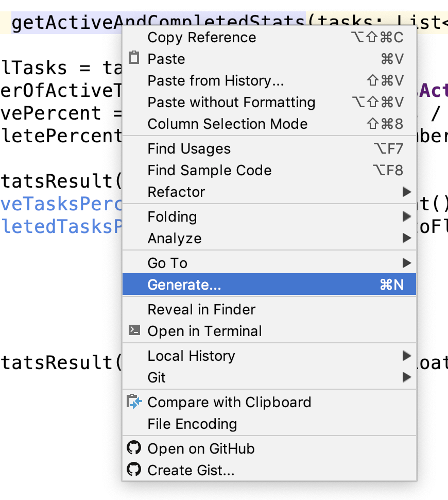
Task: Select File Encoding menu entry
Action: coord(192,424)
